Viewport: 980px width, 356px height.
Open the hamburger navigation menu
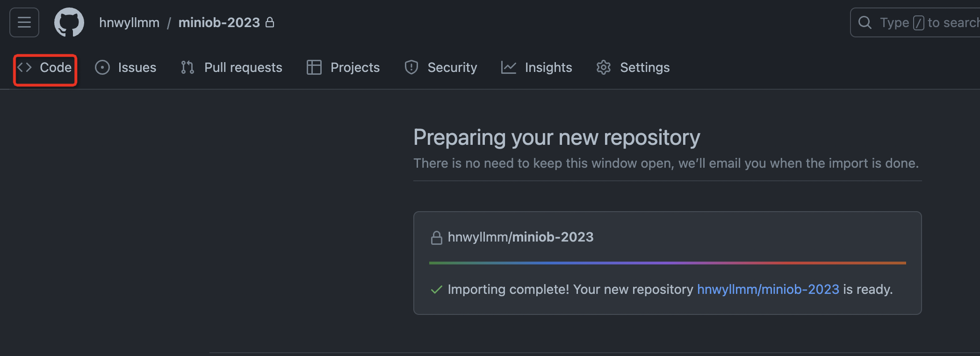(24, 22)
